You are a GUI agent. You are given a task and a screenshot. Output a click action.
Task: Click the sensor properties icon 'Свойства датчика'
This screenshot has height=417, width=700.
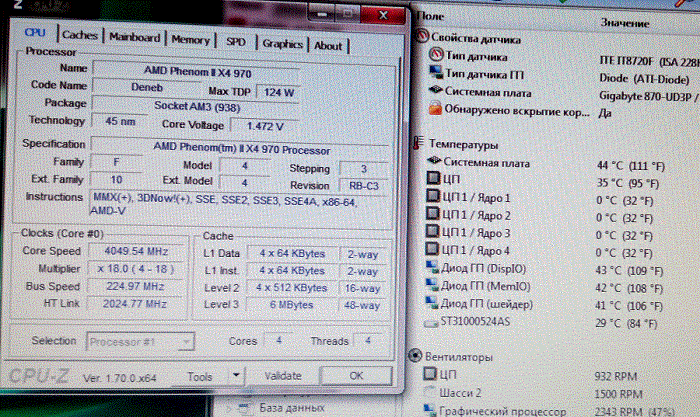pyautogui.click(x=422, y=36)
